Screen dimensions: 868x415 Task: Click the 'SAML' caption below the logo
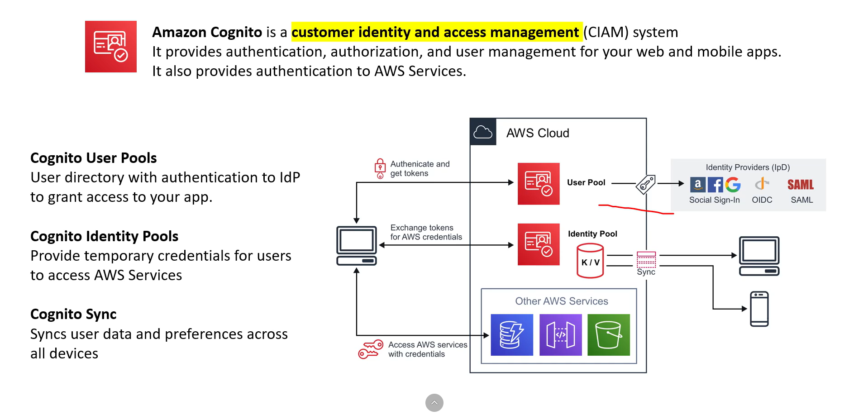coord(802,200)
